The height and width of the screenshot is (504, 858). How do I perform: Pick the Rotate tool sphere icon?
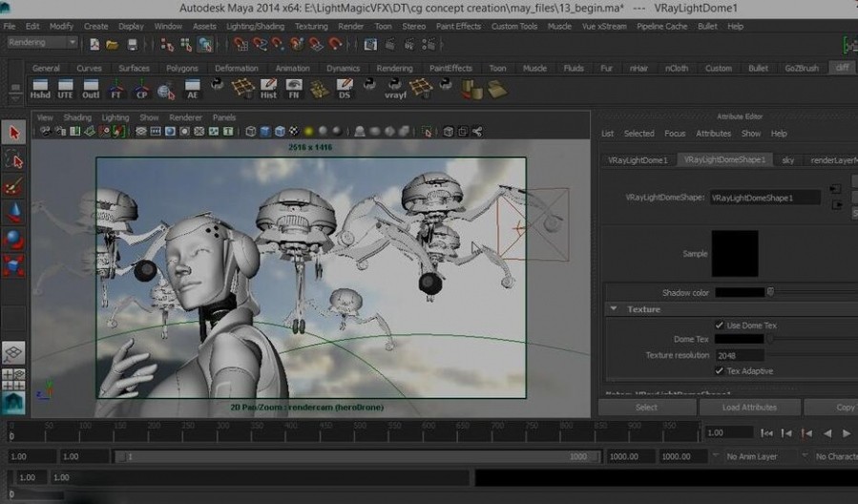(x=13, y=240)
